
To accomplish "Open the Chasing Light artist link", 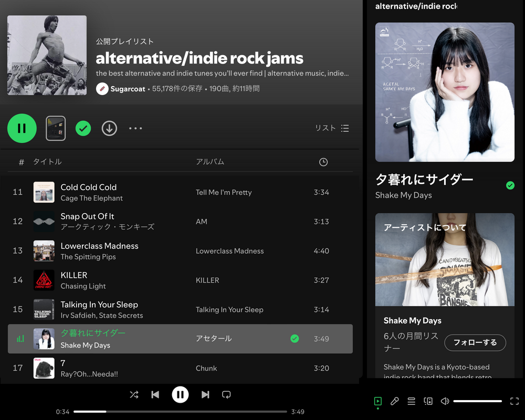I will (x=83, y=286).
